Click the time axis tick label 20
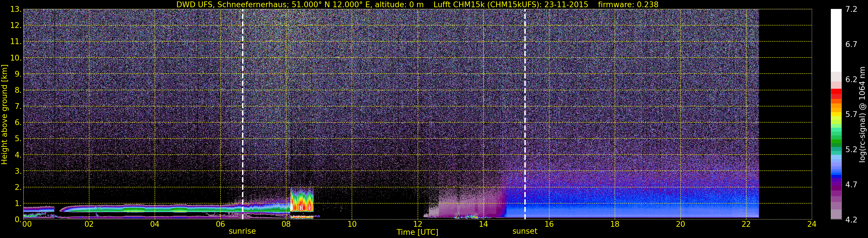 680,224
